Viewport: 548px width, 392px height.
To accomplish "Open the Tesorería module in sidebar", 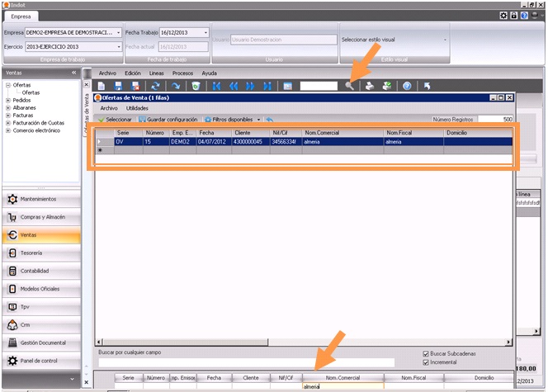I will click(41, 253).
